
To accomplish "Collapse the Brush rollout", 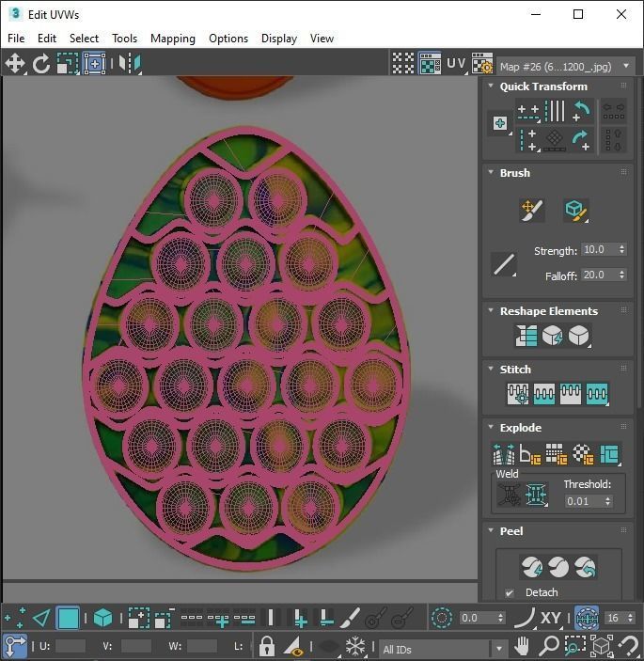I will coord(491,172).
